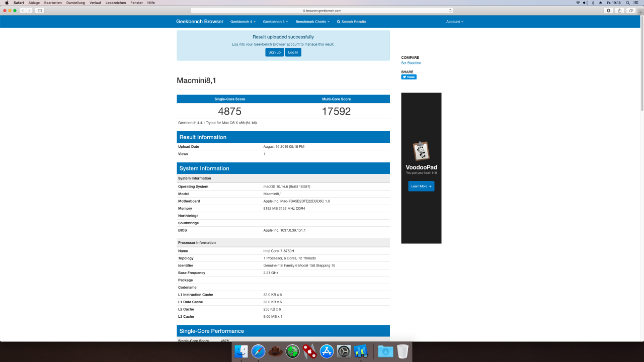Select base frequency 2.21 GHz value
Viewport: 644px width, 362px height.
click(x=271, y=273)
